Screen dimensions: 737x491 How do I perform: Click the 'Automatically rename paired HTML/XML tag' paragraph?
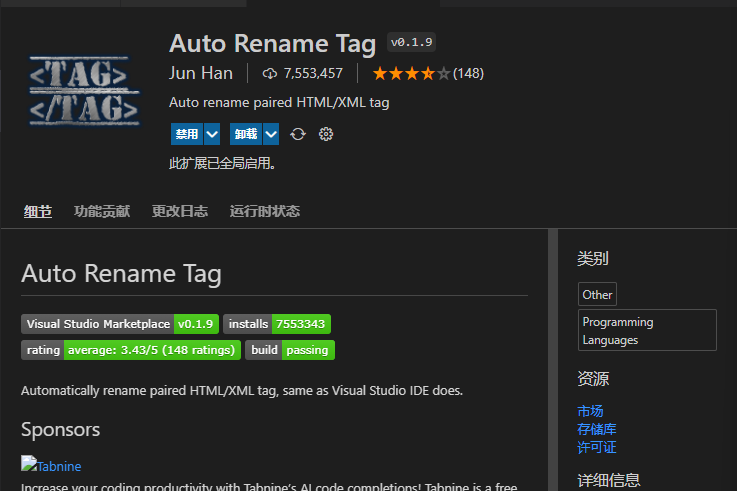coord(242,390)
